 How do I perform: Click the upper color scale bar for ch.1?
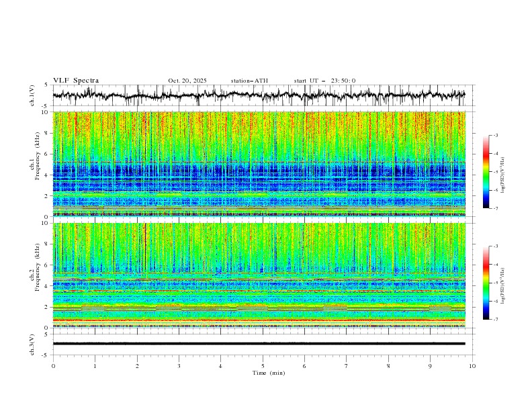click(486, 172)
